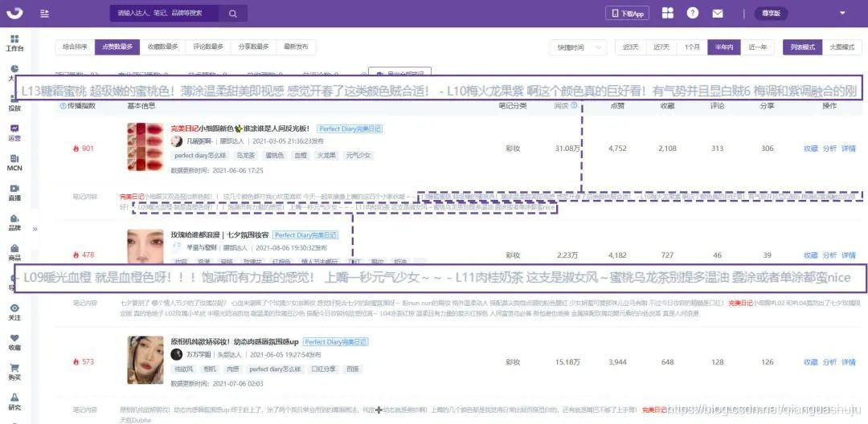Screen dimensions: 868x424
Task: Click the 纯欲风 tag on third note
Action: pos(183,369)
